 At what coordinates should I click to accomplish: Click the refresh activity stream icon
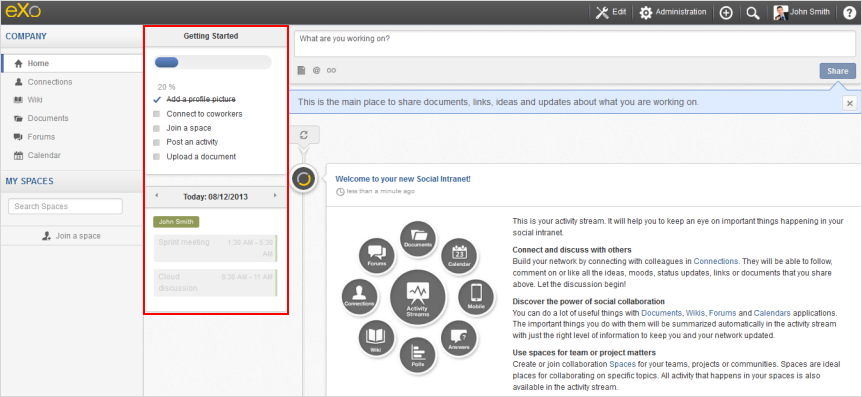point(303,135)
